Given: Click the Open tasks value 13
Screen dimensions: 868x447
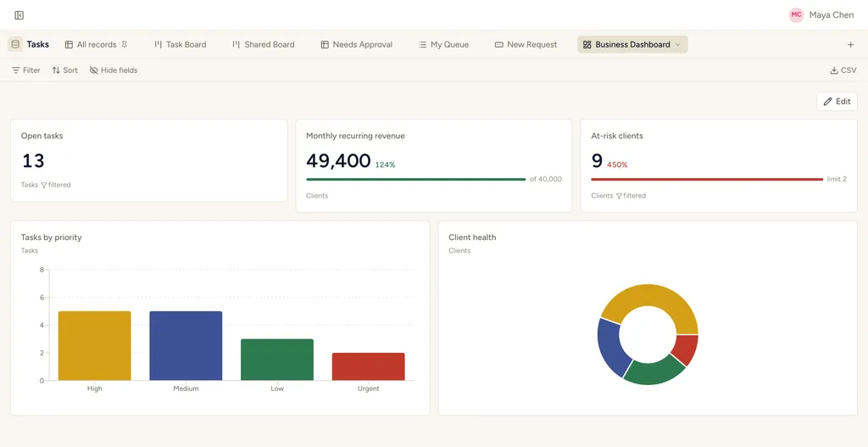Looking at the screenshot, I should [x=33, y=160].
